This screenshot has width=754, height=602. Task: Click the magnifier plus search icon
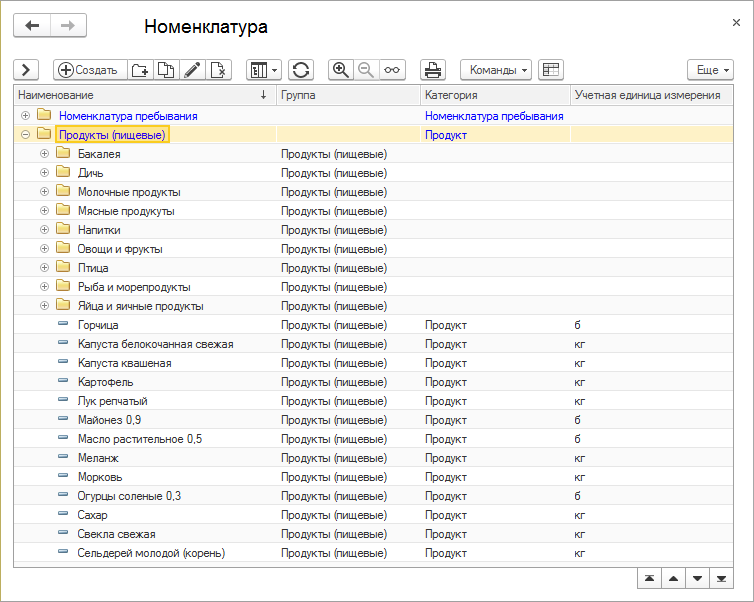click(341, 70)
